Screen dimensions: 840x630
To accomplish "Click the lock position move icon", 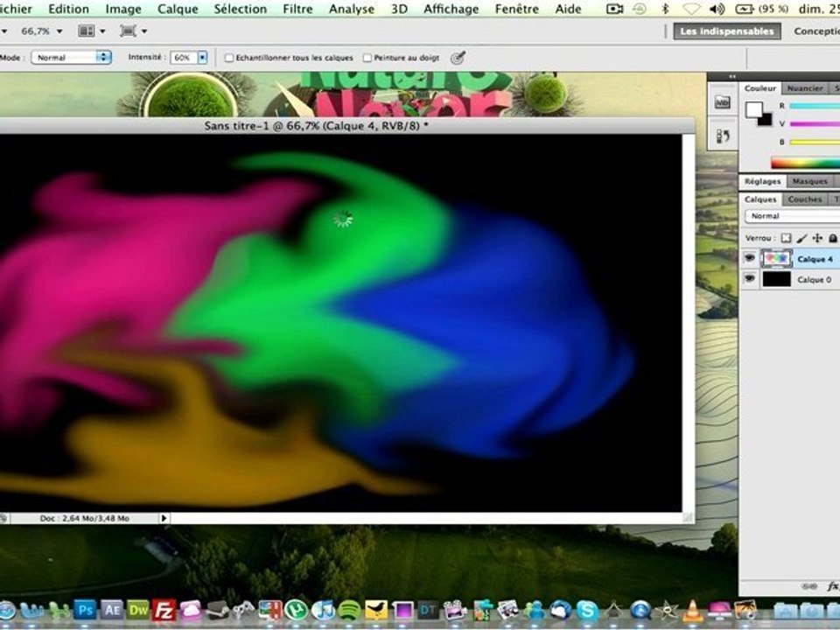I will click(x=817, y=238).
